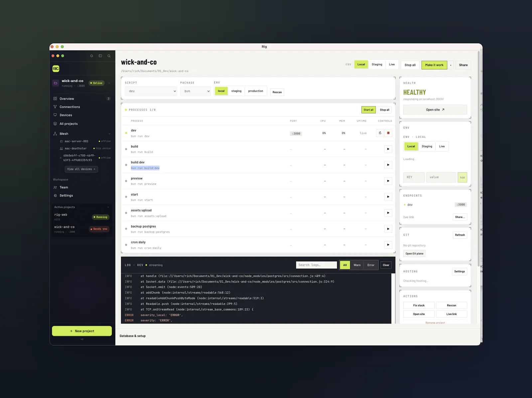Click Start all processes button

pos(368,110)
